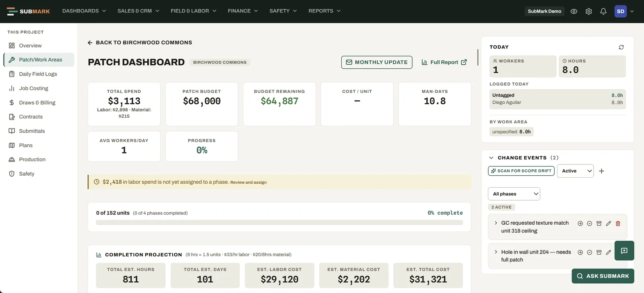The height and width of the screenshot is (293, 644).
Task: Delete GC requested texture match event
Action: coord(618,223)
